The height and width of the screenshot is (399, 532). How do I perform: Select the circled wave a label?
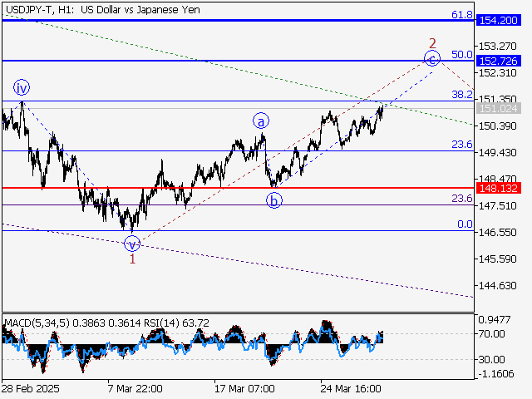[261, 121]
